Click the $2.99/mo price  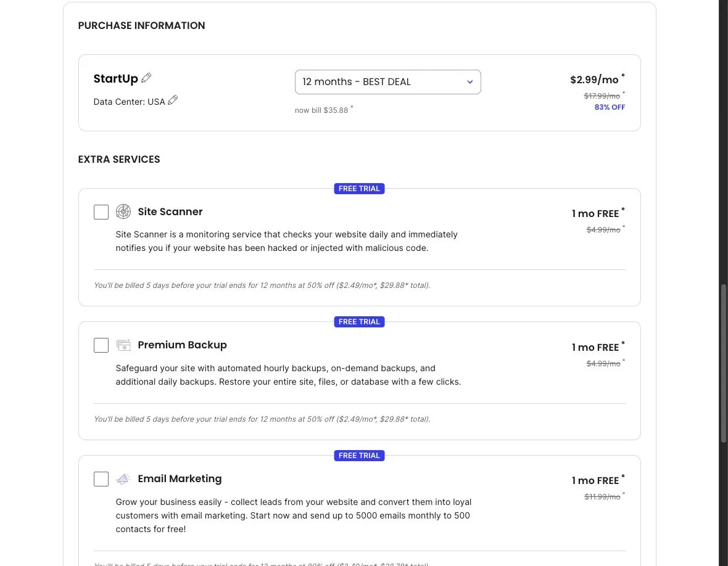594,80
